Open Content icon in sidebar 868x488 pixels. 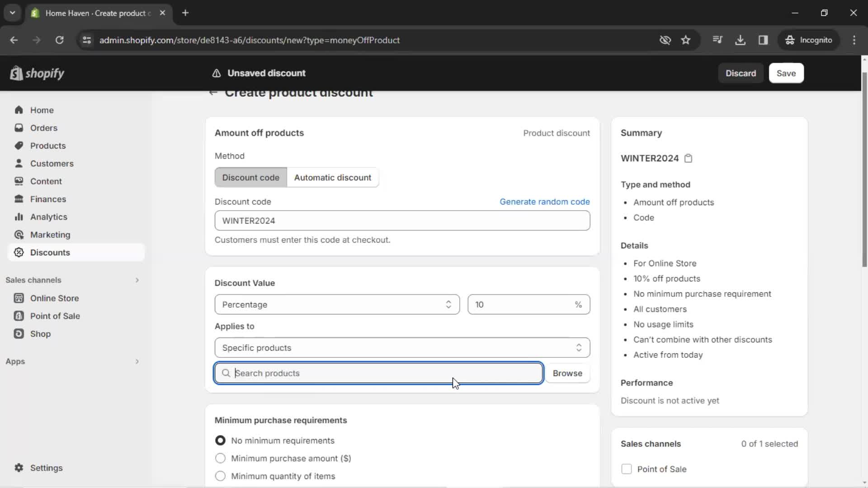point(19,181)
